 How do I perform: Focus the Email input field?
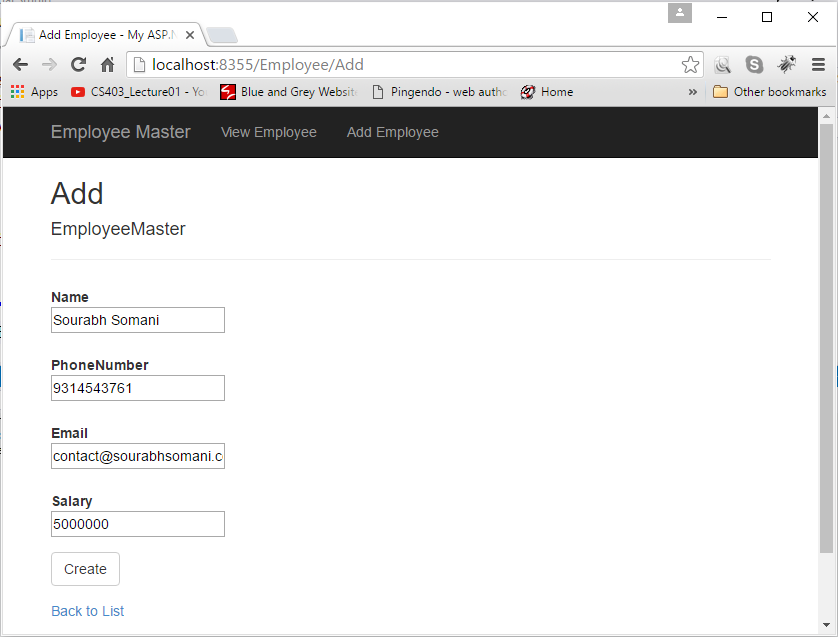click(x=138, y=456)
